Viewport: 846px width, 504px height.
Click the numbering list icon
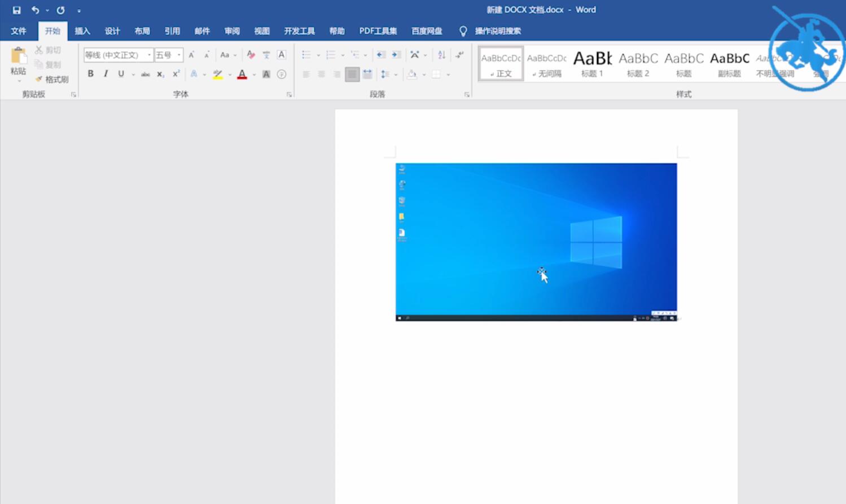(331, 55)
